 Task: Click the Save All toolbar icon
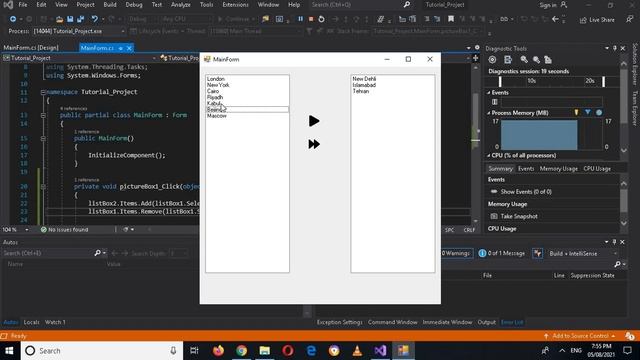click(x=80, y=19)
